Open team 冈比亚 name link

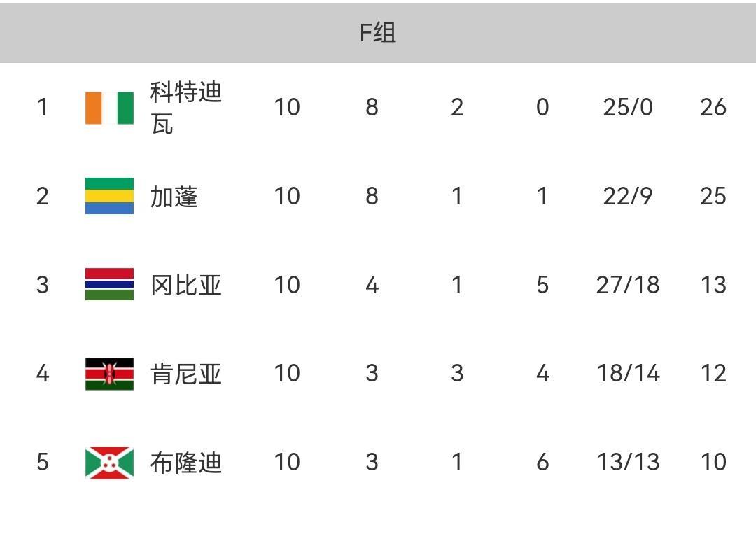[x=185, y=285]
